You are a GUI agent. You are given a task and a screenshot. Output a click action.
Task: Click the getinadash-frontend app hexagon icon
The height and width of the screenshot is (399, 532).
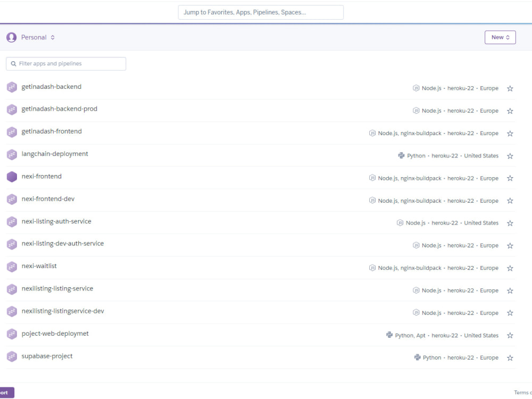point(12,132)
